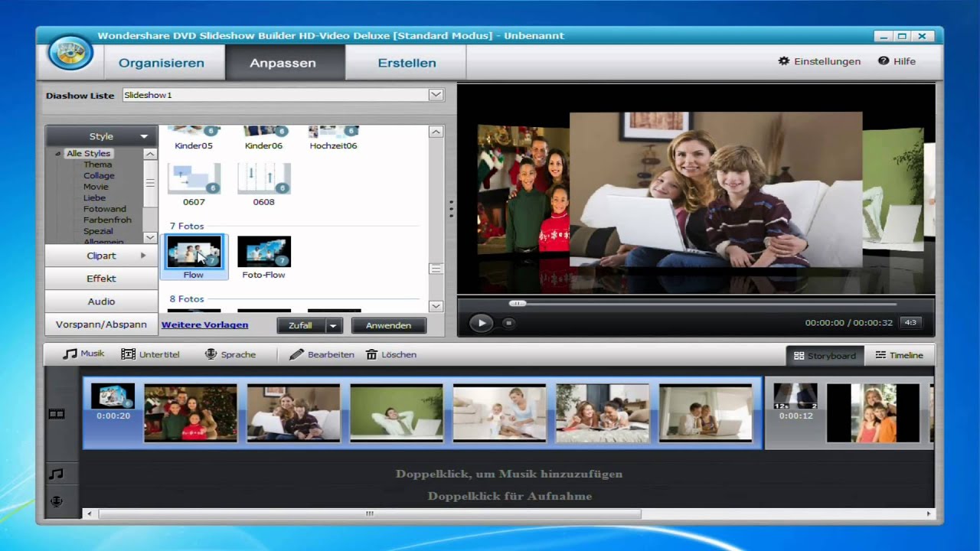Open the Organisieren tab
Viewport: 980px width, 551px height.
tap(162, 63)
